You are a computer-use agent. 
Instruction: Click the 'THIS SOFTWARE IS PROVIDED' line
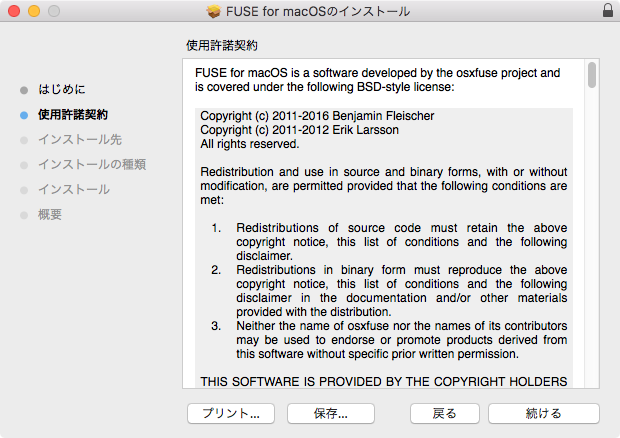tap(384, 381)
